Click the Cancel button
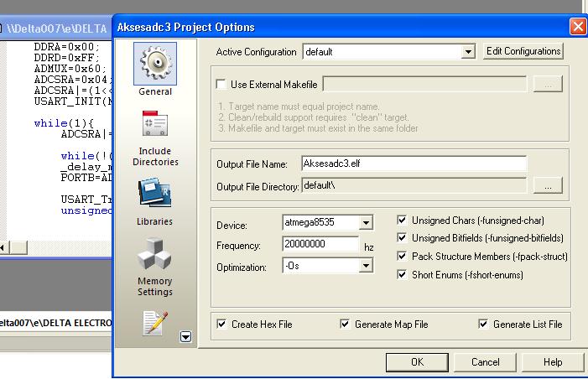588x379 pixels. pos(485,361)
